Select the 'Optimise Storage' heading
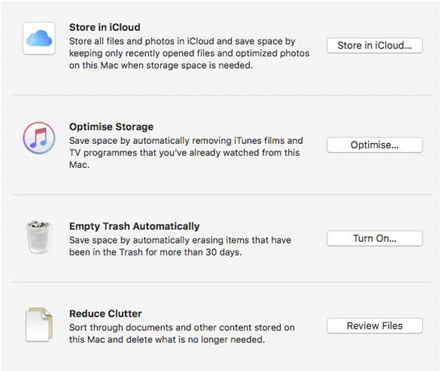The width and height of the screenshot is (440, 371). tap(111, 127)
